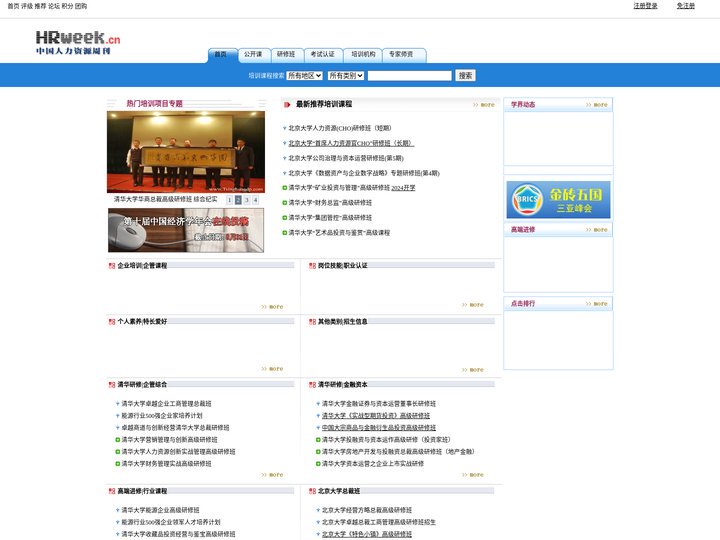
Task: Click more under 岗位技能|职业认证
Action: click(x=472, y=305)
